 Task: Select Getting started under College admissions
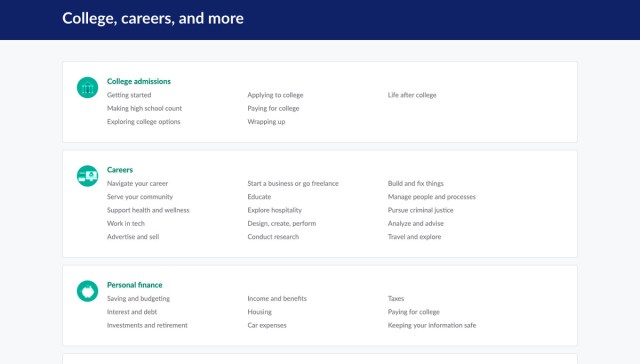(x=129, y=95)
